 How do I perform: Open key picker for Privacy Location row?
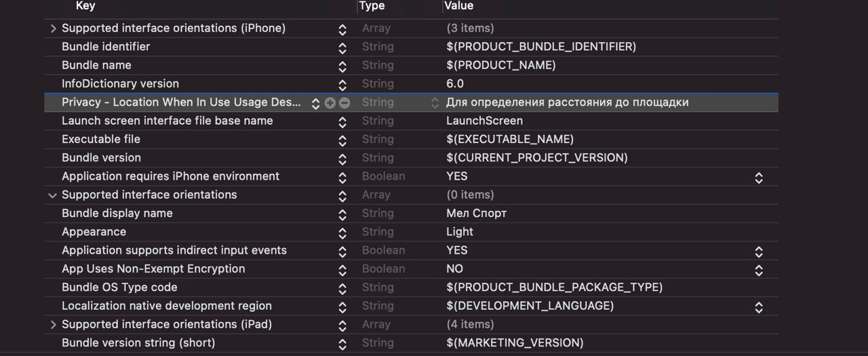pos(315,103)
